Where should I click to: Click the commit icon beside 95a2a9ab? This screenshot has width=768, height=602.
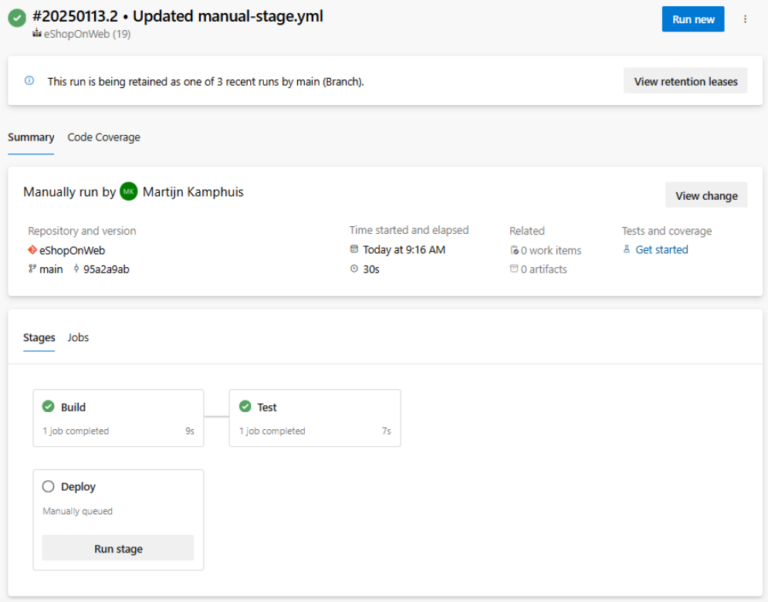pos(76,268)
